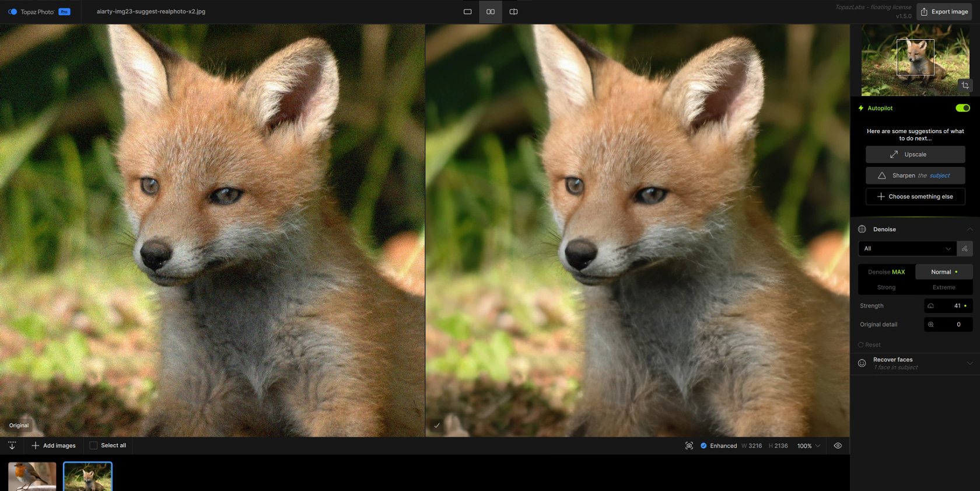Click the crop icon on navigator preview
This screenshot has height=491, width=980.
tap(965, 85)
